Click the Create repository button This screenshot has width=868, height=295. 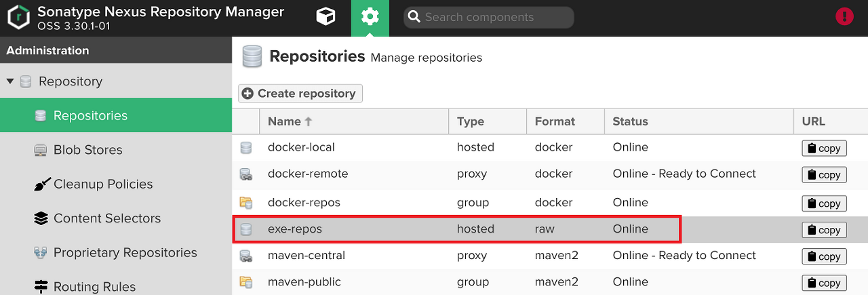300,94
